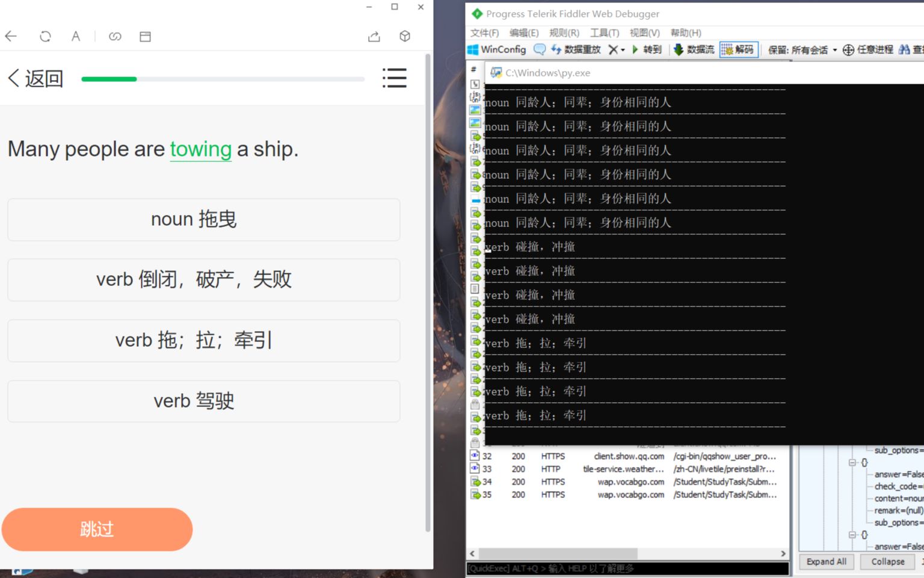Click 返回 to go back
Viewport: 924px width, 578px height.
coord(35,78)
